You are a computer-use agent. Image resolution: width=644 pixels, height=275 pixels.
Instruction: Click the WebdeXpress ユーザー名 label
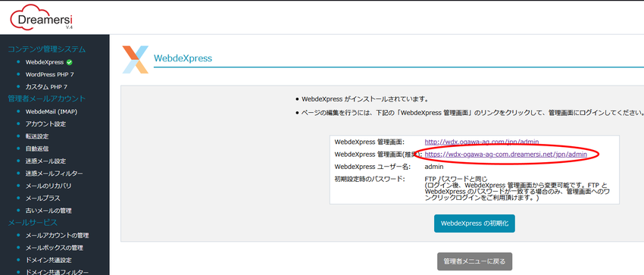[372, 167]
